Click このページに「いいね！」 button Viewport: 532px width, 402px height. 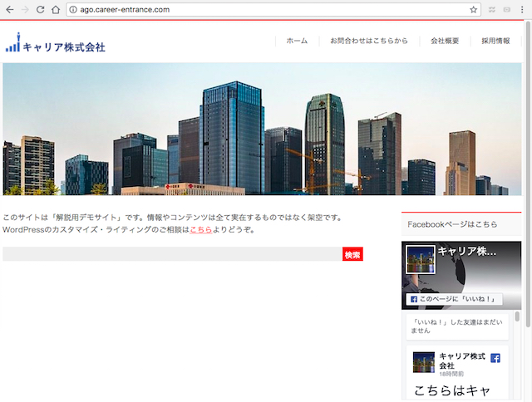coord(455,299)
